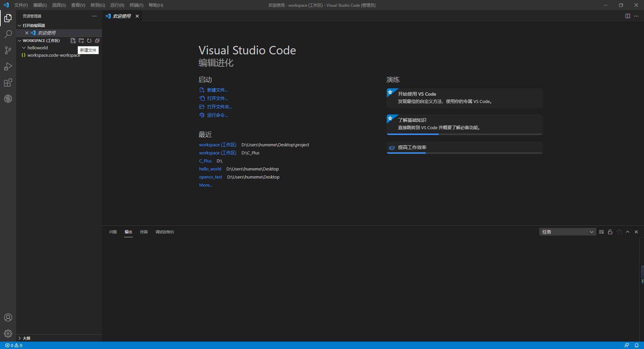Open the 终端(T) menu
Screen dimensions: 644x349
[137, 5]
